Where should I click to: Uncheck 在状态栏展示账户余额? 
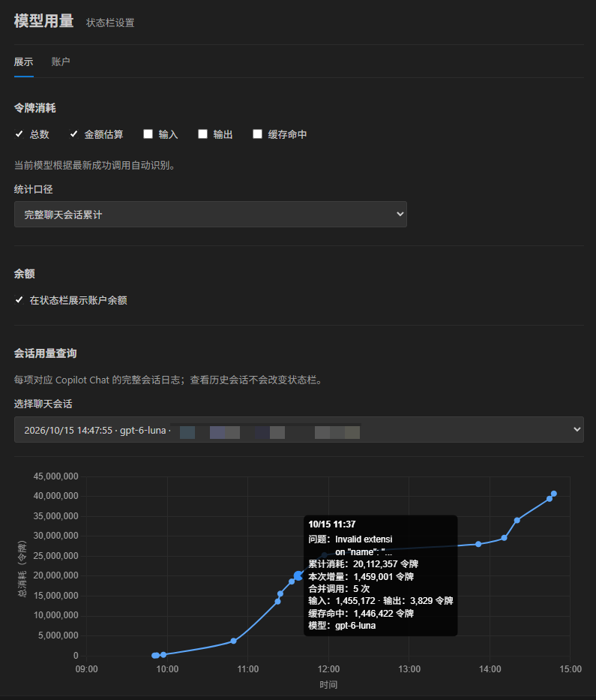[x=19, y=300]
